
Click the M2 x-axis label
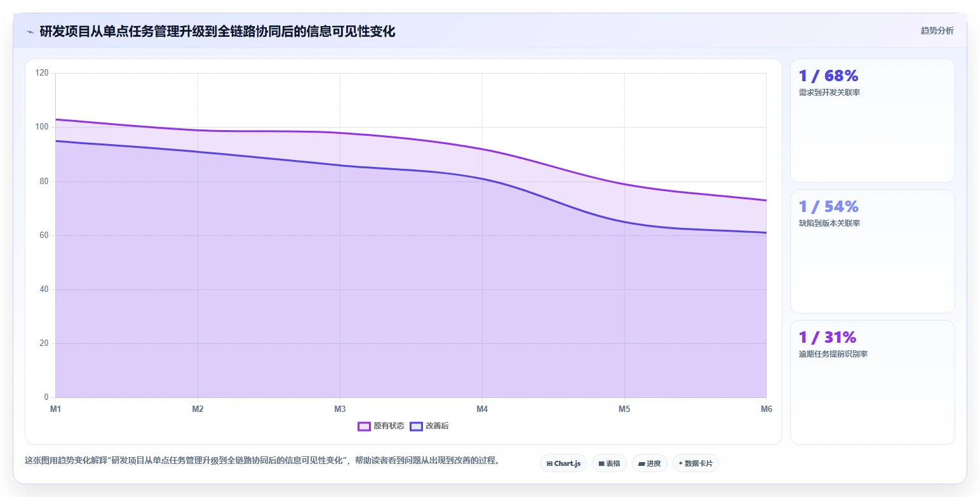(198, 409)
